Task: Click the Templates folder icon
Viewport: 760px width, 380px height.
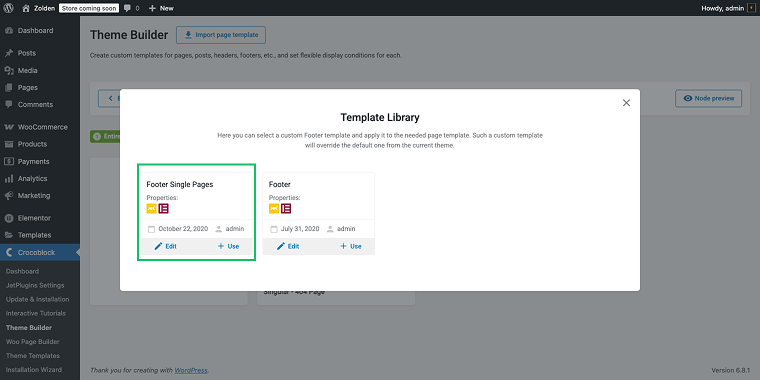Action: (x=8, y=235)
